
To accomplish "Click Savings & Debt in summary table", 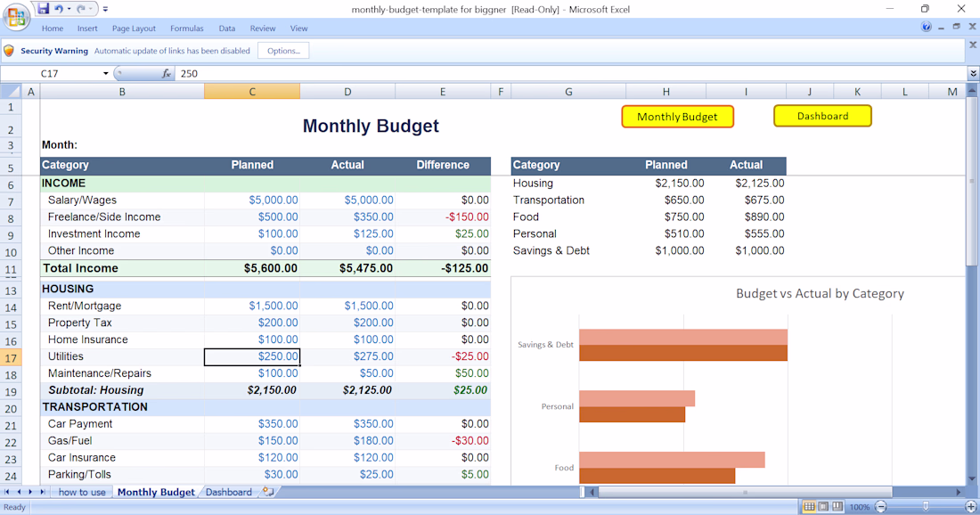I will pyautogui.click(x=551, y=250).
